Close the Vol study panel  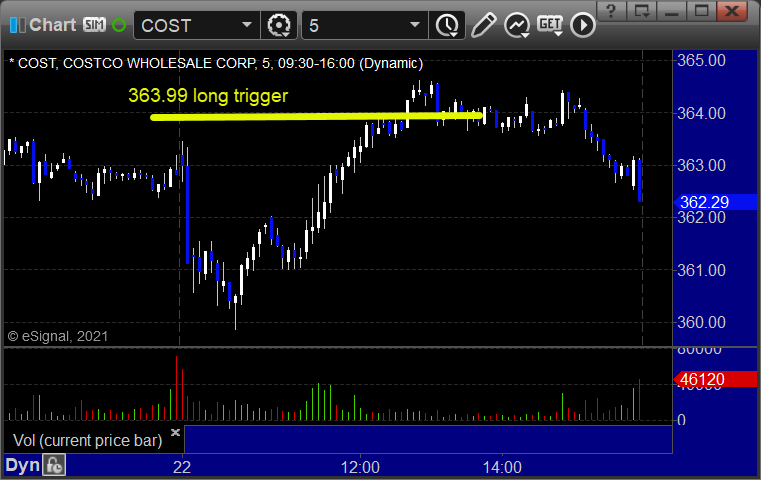coord(175,432)
